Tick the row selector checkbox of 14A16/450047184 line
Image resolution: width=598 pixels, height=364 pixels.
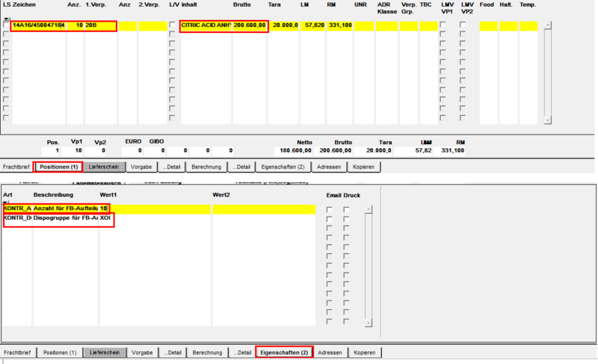point(6,25)
